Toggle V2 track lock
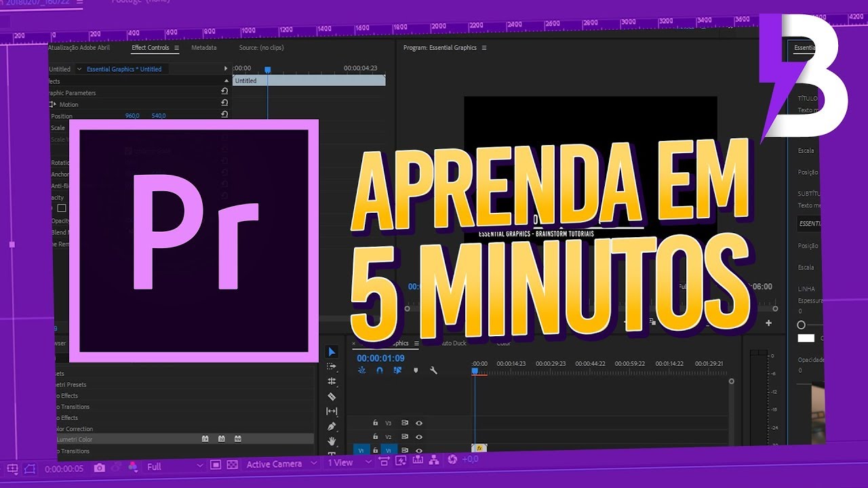This screenshot has width=868, height=488. click(x=375, y=436)
